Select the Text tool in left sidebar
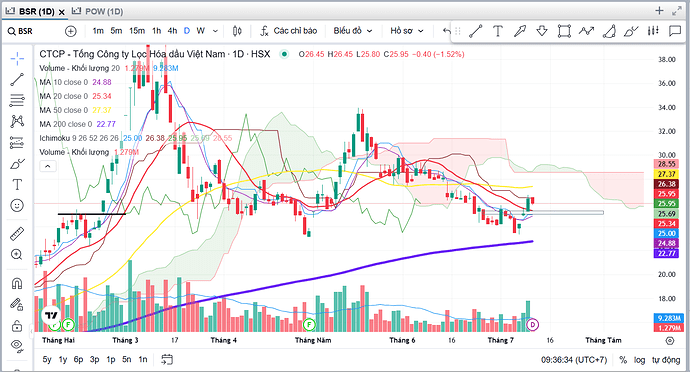Image resolution: width=690 pixels, height=372 pixels. [x=17, y=184]
